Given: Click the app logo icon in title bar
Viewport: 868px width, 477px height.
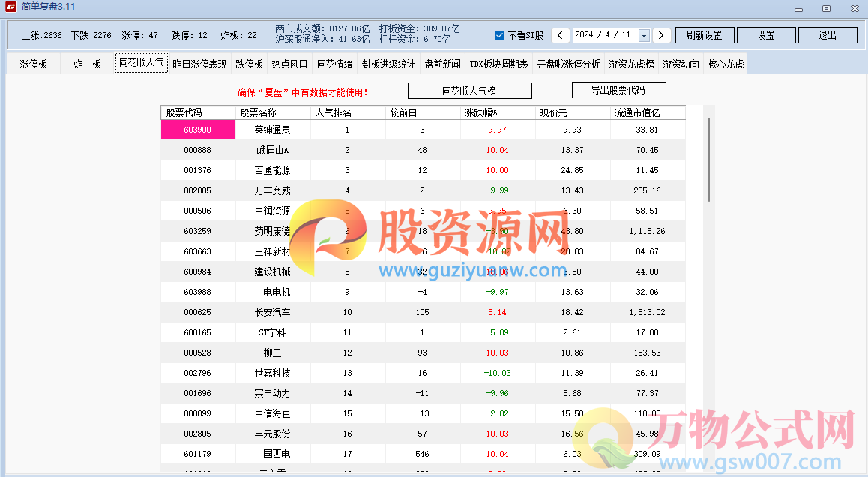Looking at the screenshot, I should (x=10, y=7).
